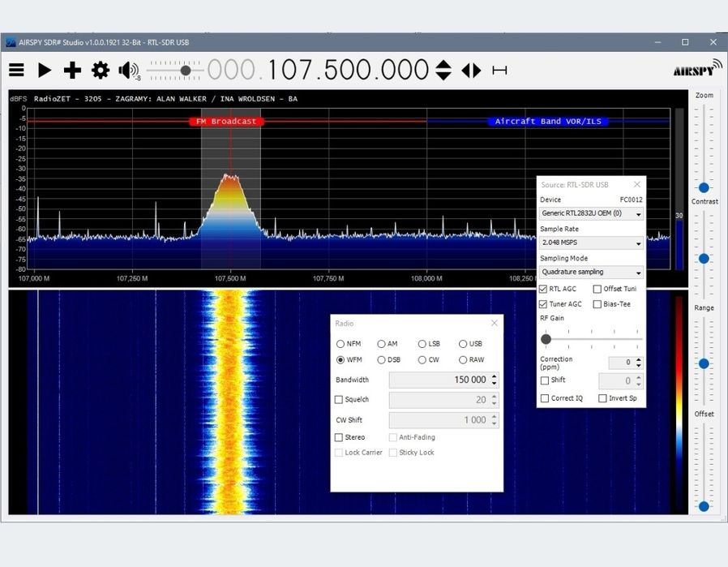728x567 pixels.
Task: Select the NFM radio mode
Action: (340, 344)
